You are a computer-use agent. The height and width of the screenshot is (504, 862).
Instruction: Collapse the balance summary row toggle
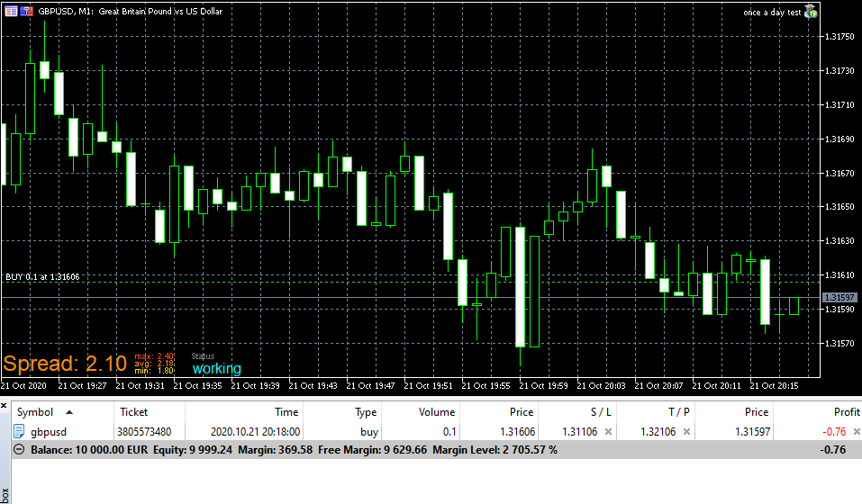point(19,450)
